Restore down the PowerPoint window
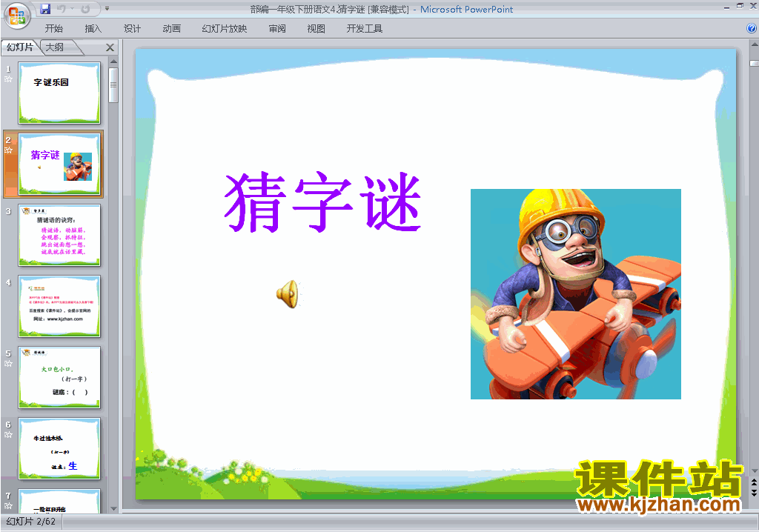Screen dimensions: 759x532 click(740, 6)
